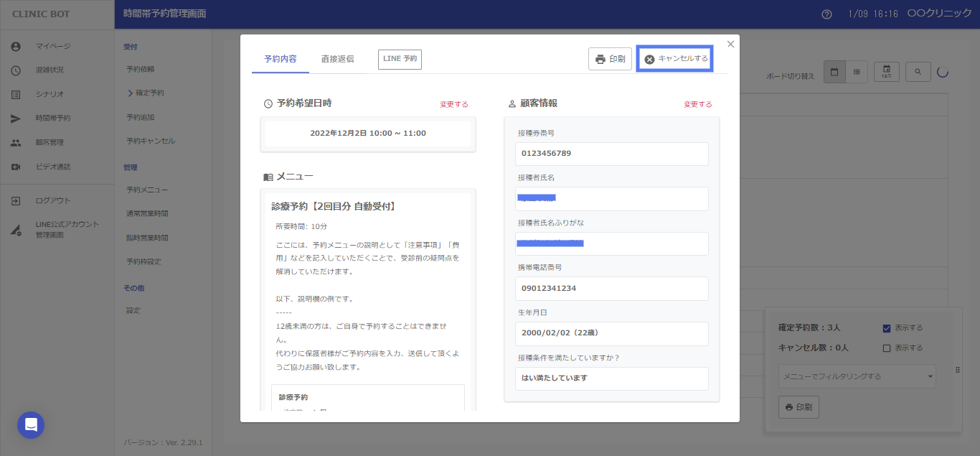Open the date picker calendar icon

[887, 72]
